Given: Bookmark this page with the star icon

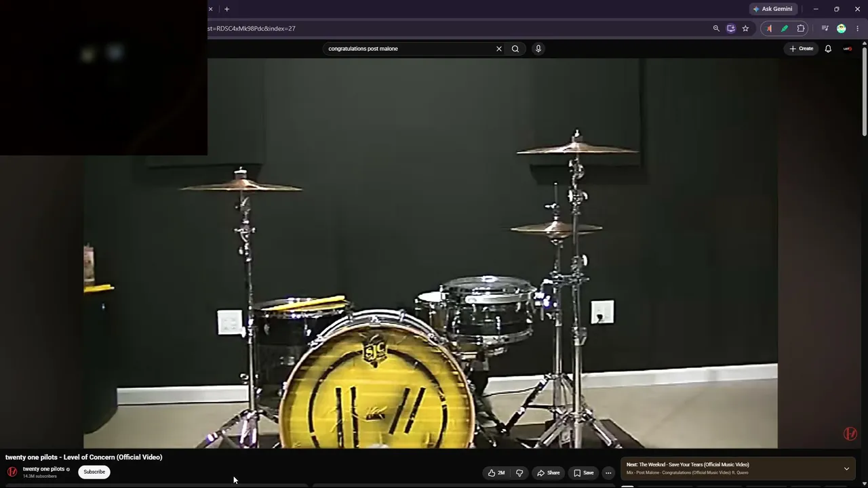Looking at the screenshot, I should [x=745, y=28].
